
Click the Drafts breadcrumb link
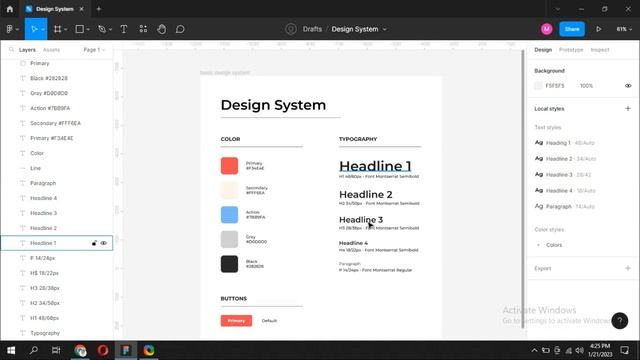(312, 29)
